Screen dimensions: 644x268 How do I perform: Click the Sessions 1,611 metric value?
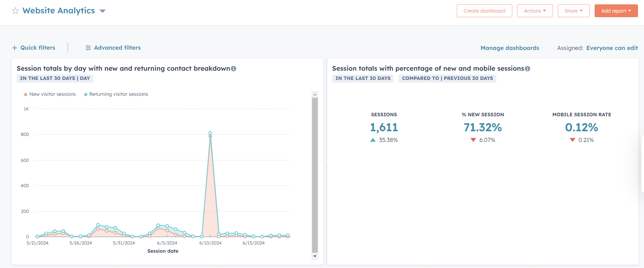pos(384,127)
